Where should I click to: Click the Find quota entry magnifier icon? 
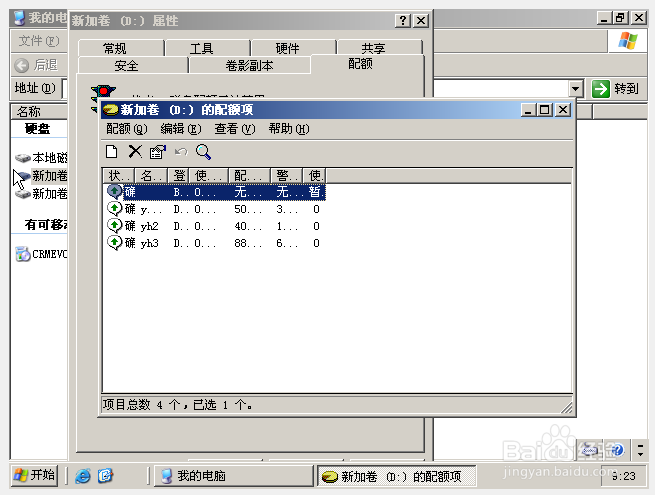point(203,152)
